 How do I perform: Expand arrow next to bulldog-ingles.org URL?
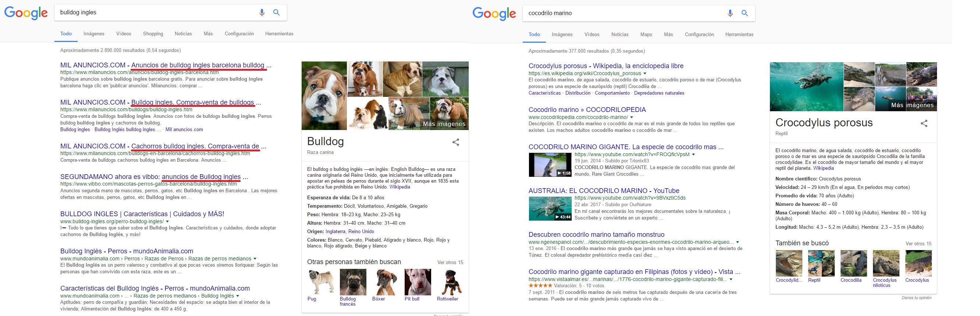[167, 222]
